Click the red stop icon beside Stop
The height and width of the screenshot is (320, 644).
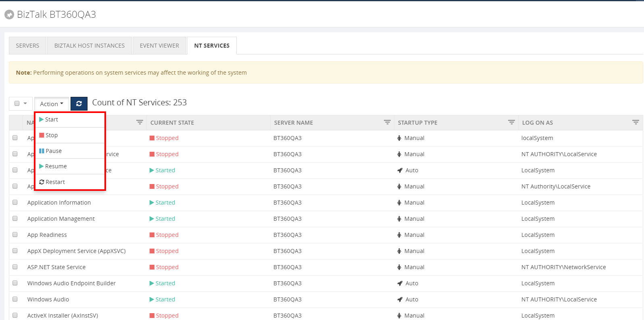tap(42, 135)
